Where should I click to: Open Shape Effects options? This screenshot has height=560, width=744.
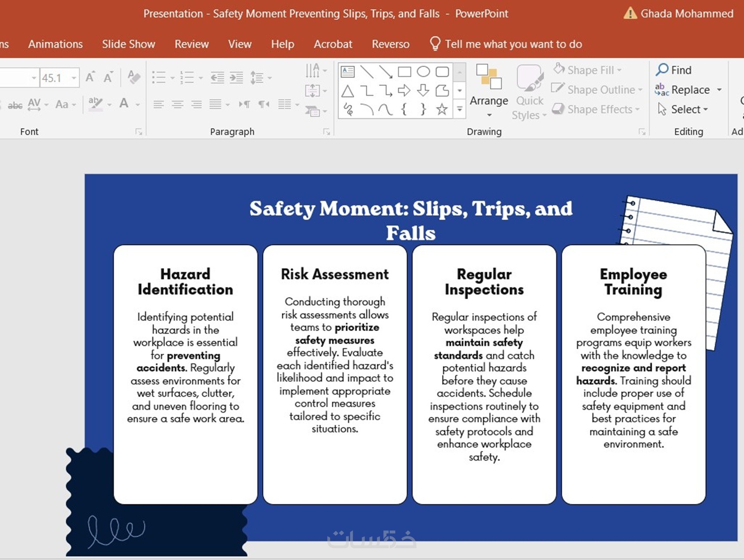pyautogui.click(x=596, y=109)
